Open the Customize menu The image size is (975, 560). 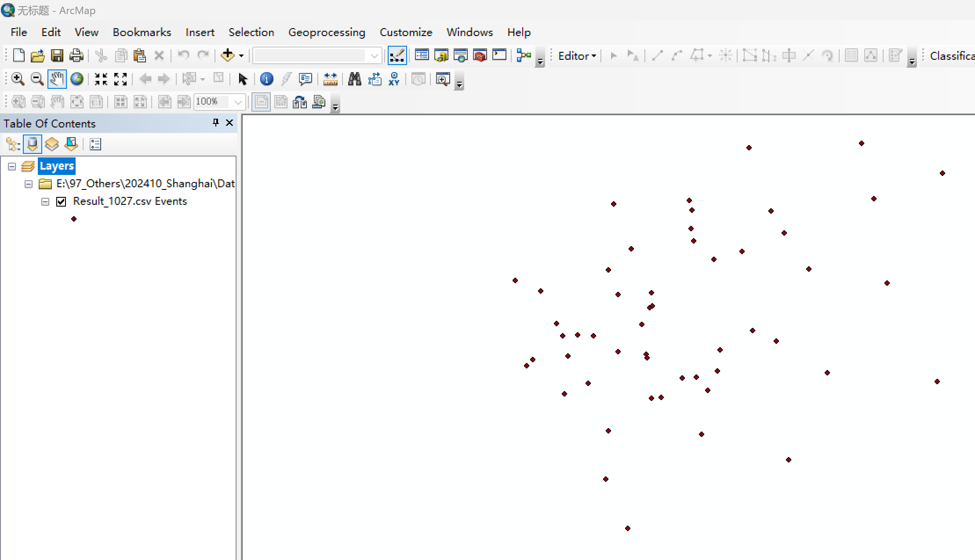click(406, 32)
